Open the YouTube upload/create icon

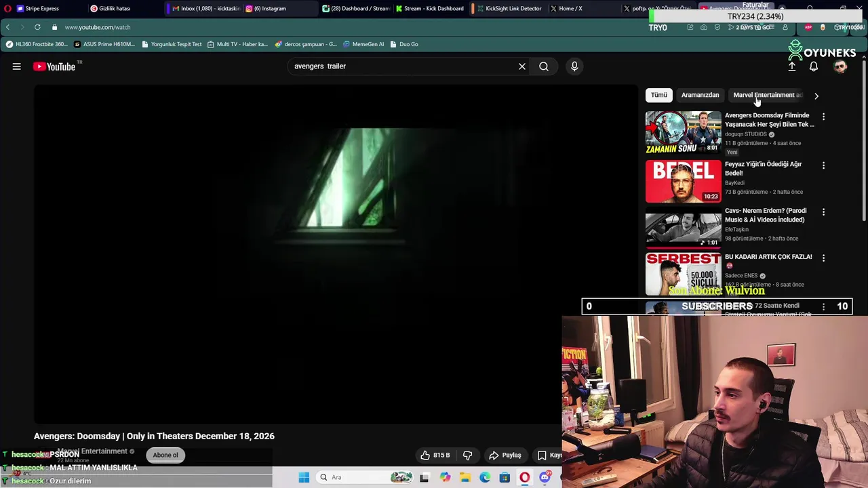coord(791,66)
